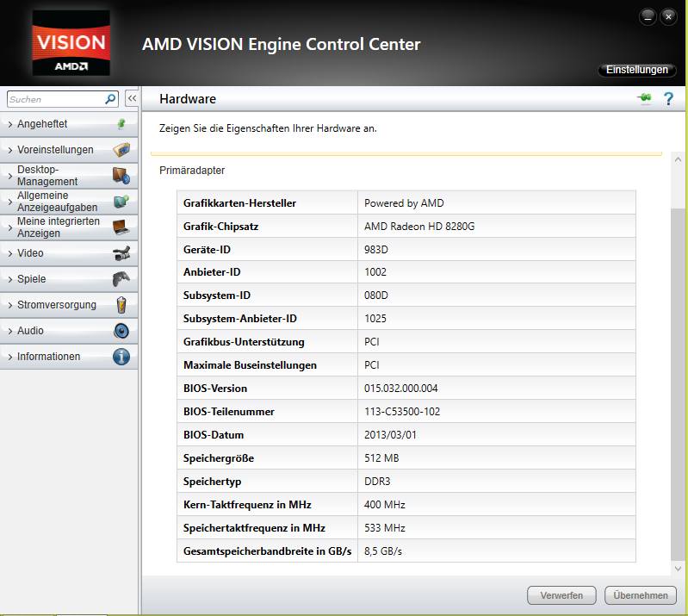Select the Subsystem-ID value 080D
This screenshot has width=688, height=616.
tap(376, 296)
